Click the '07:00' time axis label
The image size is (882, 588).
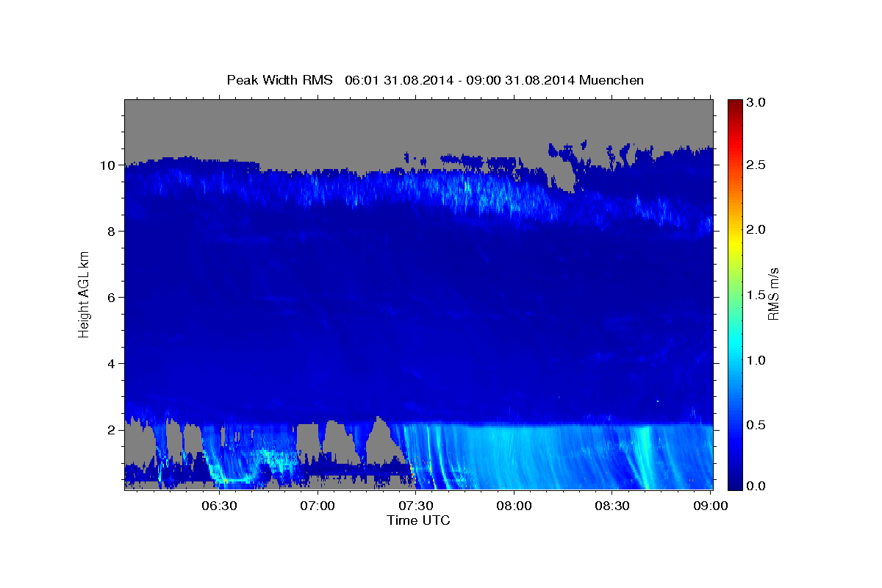click(x=318, y=506)
